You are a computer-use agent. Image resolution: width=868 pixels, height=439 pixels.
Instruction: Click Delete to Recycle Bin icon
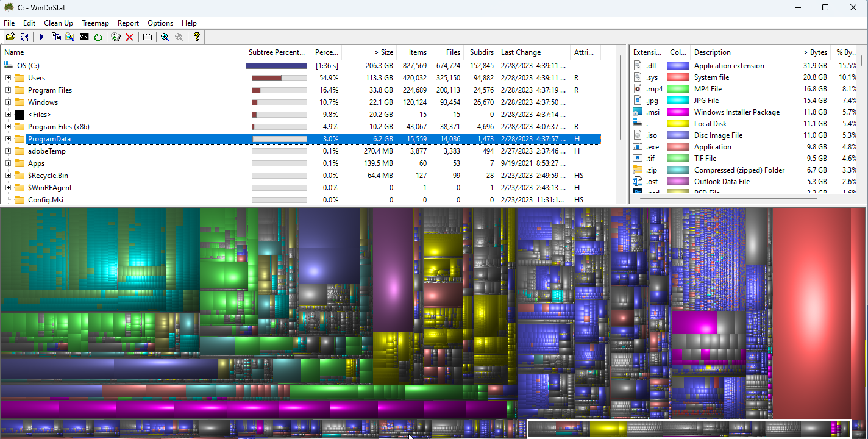click(x=116, y=37)
